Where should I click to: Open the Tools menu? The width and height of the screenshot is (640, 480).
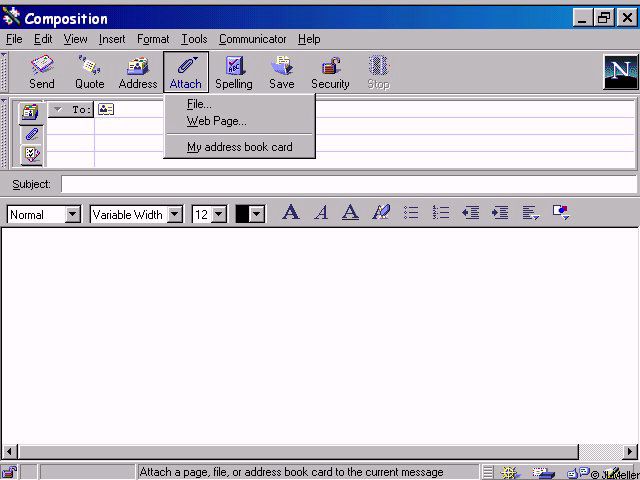pyautogui.click(x=194, y=39)
